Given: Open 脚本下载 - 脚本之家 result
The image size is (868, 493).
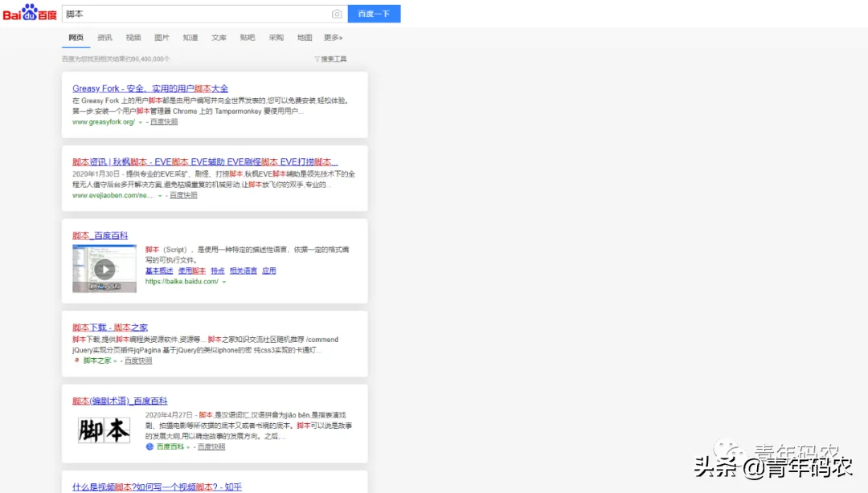Looking at the screenshot, I should click(x=110, y=328).
